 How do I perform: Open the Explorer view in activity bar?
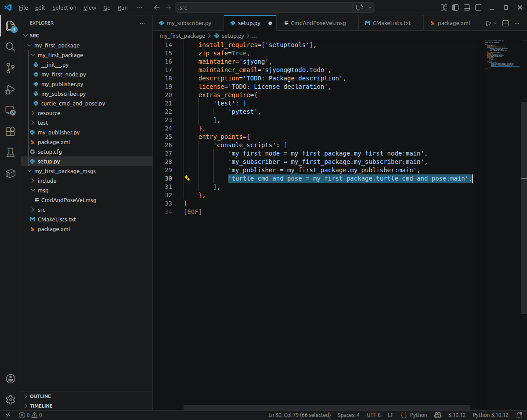[11, 26]
